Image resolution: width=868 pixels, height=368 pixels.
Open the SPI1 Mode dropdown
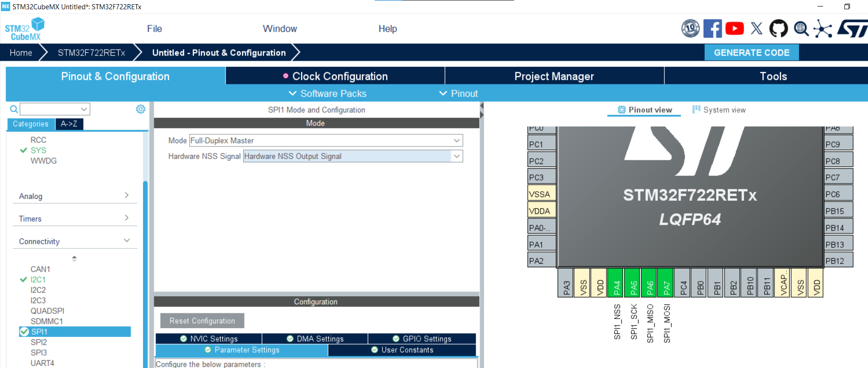[x=326, y=140]
